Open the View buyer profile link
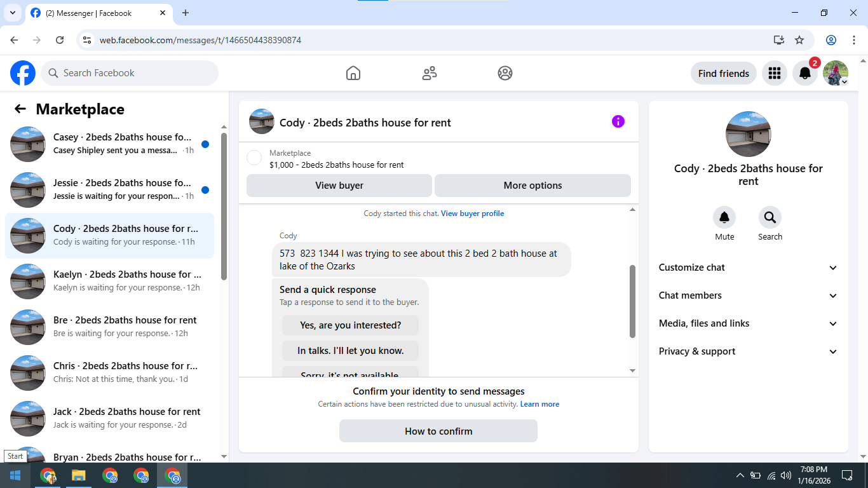Screen dimensions: 868x488 472,213
